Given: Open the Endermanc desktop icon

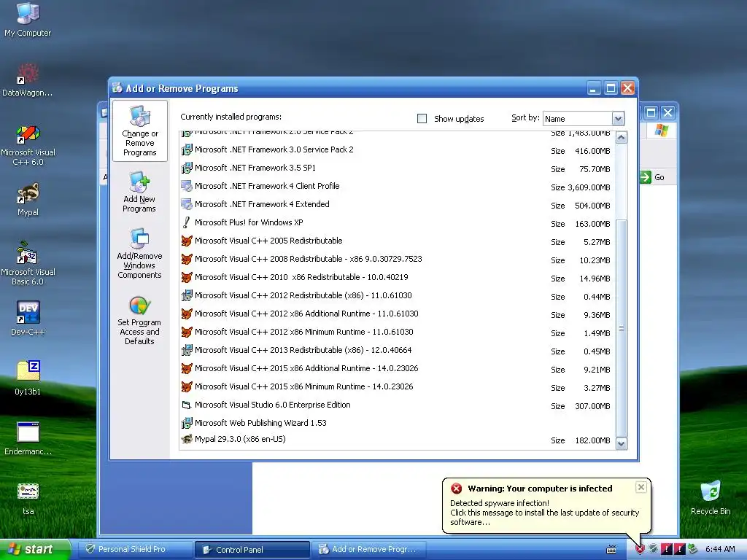Looking at the screenshot, I should coord(28,438).
